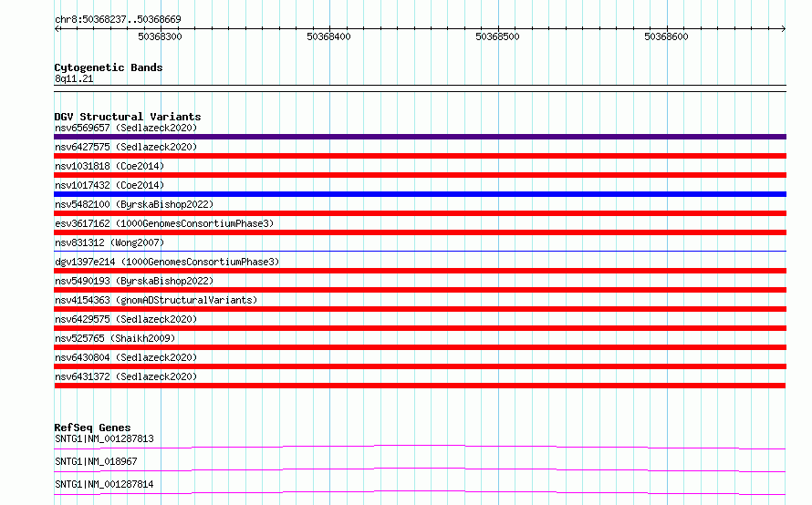This screenshot has width=812, height=505.
Task: Click the right arrowhead of the ruler
Action: point(784,29)
